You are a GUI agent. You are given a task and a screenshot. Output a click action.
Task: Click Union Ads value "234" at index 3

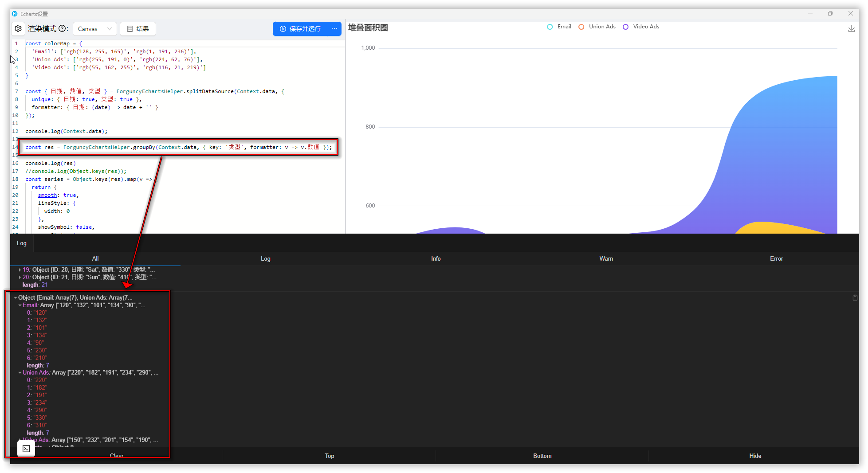click(40, 403)
